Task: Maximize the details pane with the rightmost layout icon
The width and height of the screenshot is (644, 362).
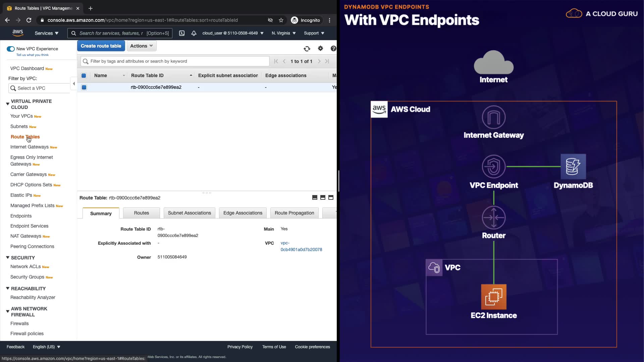Action: click(331, 198)
